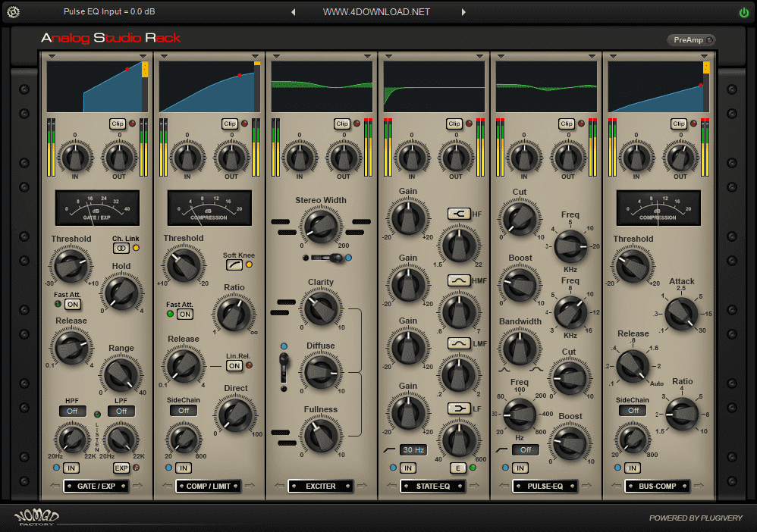Click the LPF Off button
This screenshot has height=532, width=757.
pyautogui.click(x=121, y=411)
